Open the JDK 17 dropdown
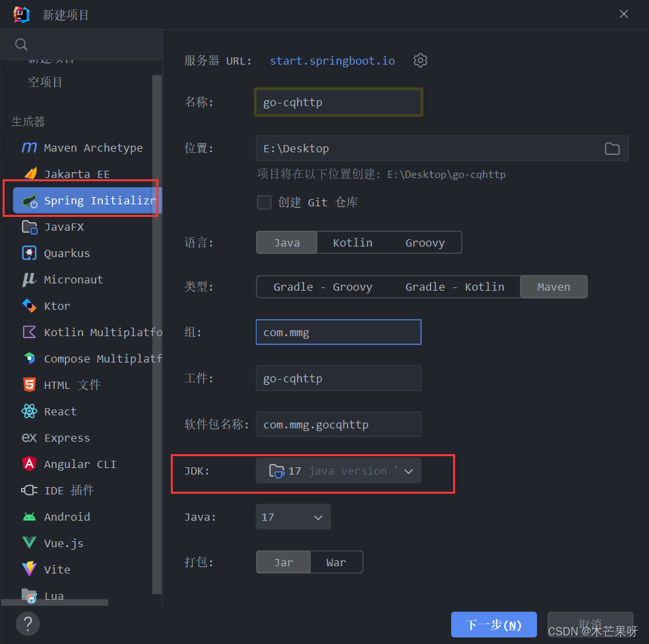Viewport: 649px width, 644px height. point(338,471)
